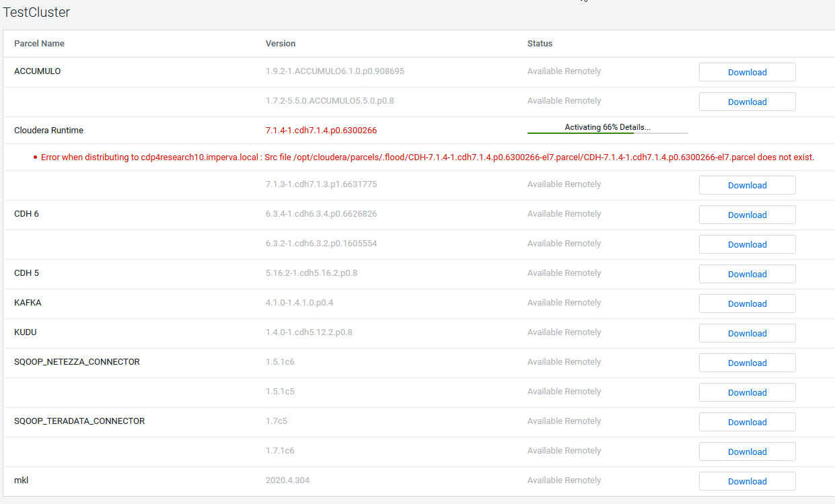The width and height of the screenshot is (835, 504).
Task: Download the mkl 2020.4.304 parcel
Action: 747,481
